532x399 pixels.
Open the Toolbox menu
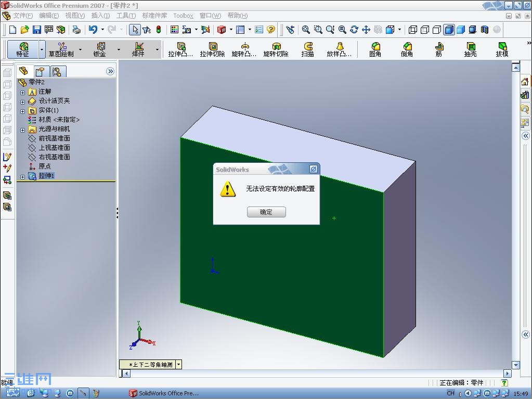pyautogui.click(x=183, y=16)
